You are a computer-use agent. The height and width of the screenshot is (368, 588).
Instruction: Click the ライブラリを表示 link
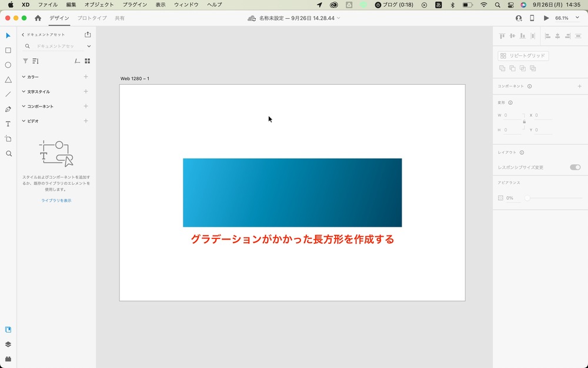[56, 201]
